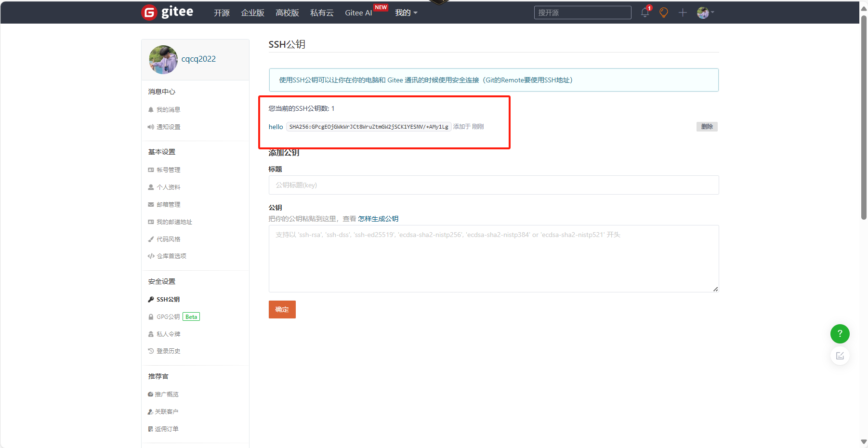Image resolution: width=868 pixels, height=448 pixels.
Task: Open 通知设置 in sidebar
Action: (x=169, y=127)
